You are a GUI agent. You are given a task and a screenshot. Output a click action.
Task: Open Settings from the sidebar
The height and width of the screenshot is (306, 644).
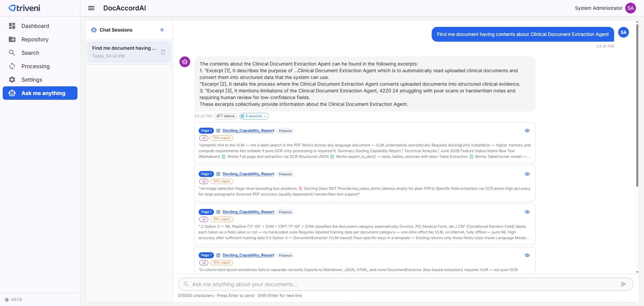(40, 80)
